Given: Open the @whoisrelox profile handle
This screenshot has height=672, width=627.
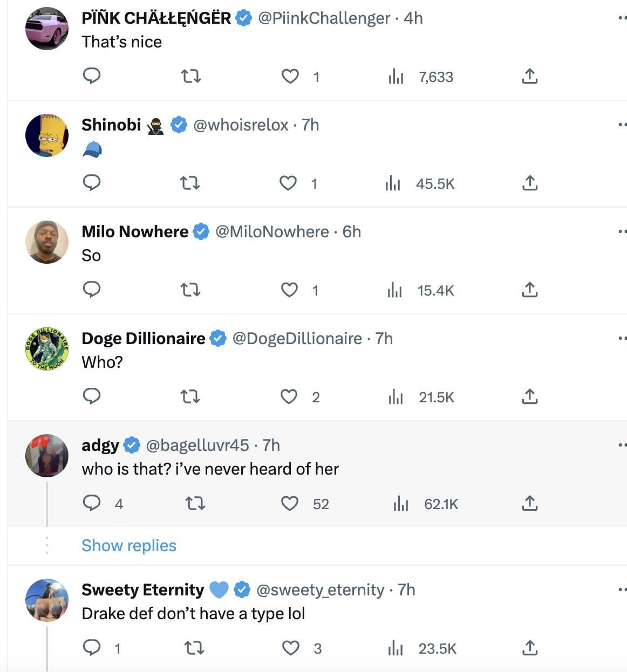Looking at the screenshot, I should point(241,125).
